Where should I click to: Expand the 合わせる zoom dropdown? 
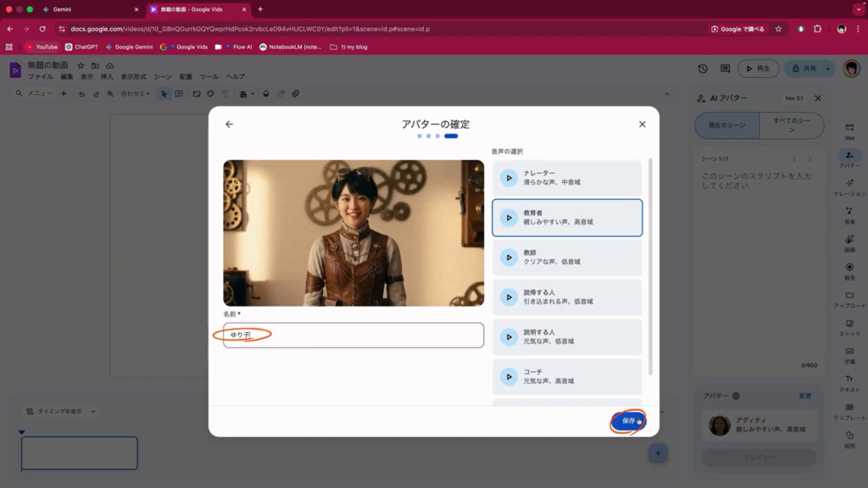[135, 94]
